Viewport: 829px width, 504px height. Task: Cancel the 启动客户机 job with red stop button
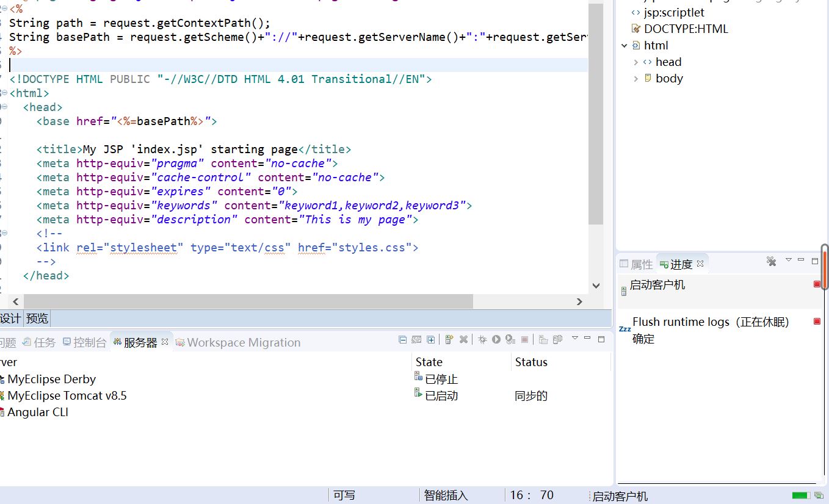click(817, 284)
